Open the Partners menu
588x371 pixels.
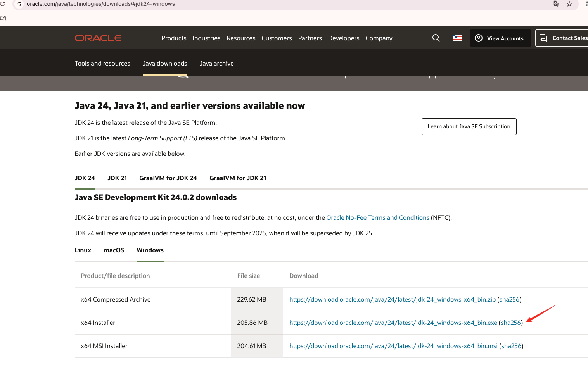(310, 38)
